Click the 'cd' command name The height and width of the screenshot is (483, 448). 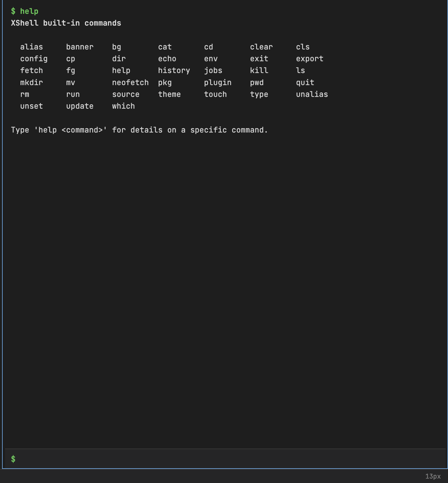click(x=209, y=47)
